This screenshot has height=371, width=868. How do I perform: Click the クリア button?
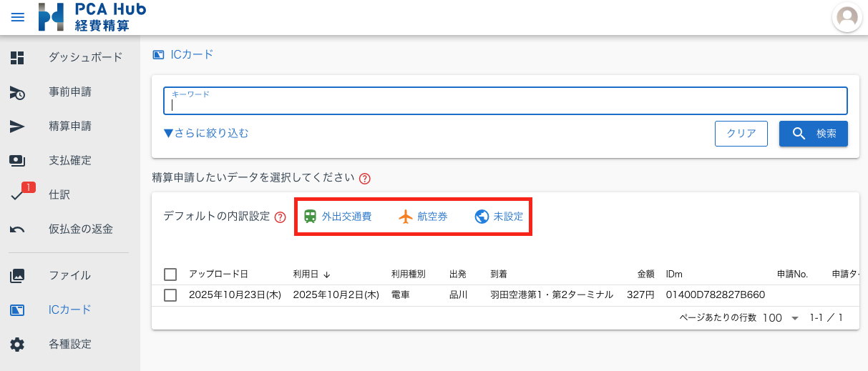741,133
